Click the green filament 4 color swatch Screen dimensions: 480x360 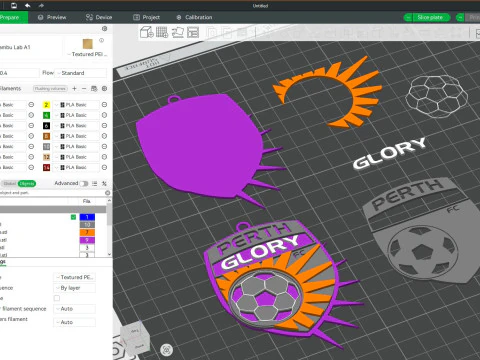click(46, 115)
